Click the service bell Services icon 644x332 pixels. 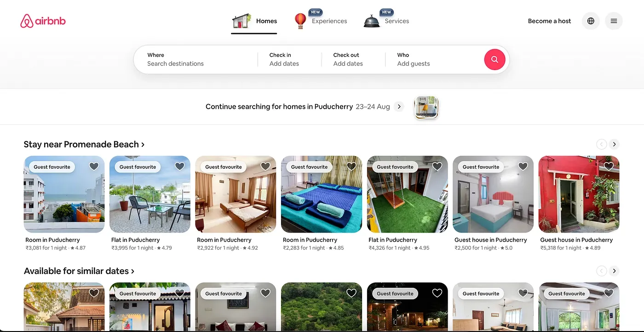[372, 21]
